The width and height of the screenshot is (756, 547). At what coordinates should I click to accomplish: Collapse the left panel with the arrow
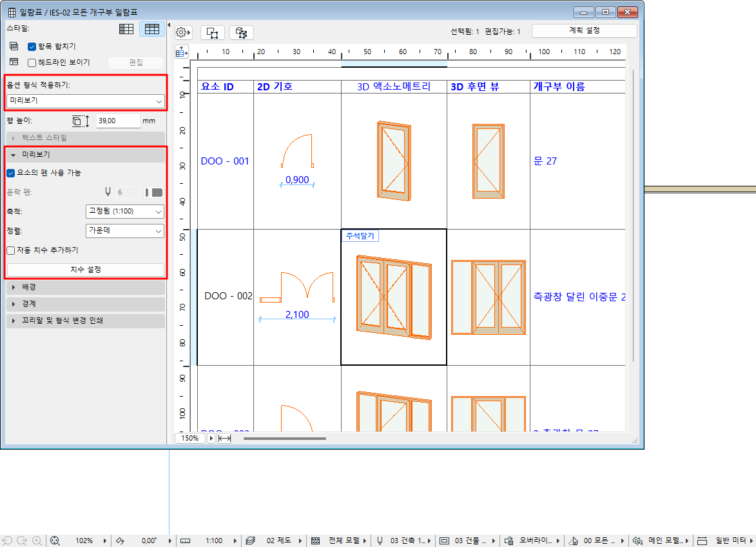(x=169, y=25)
